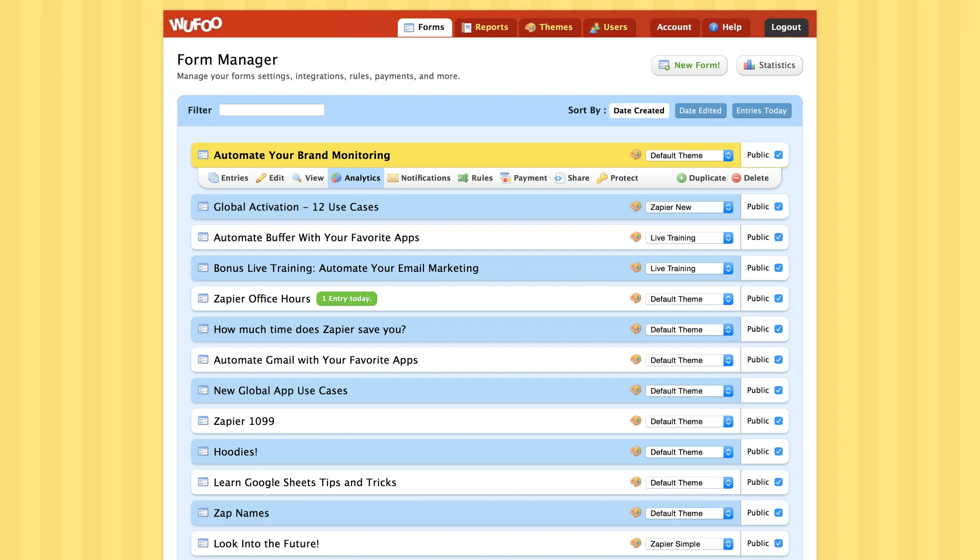Type in the Filter field

pos(272,110)
